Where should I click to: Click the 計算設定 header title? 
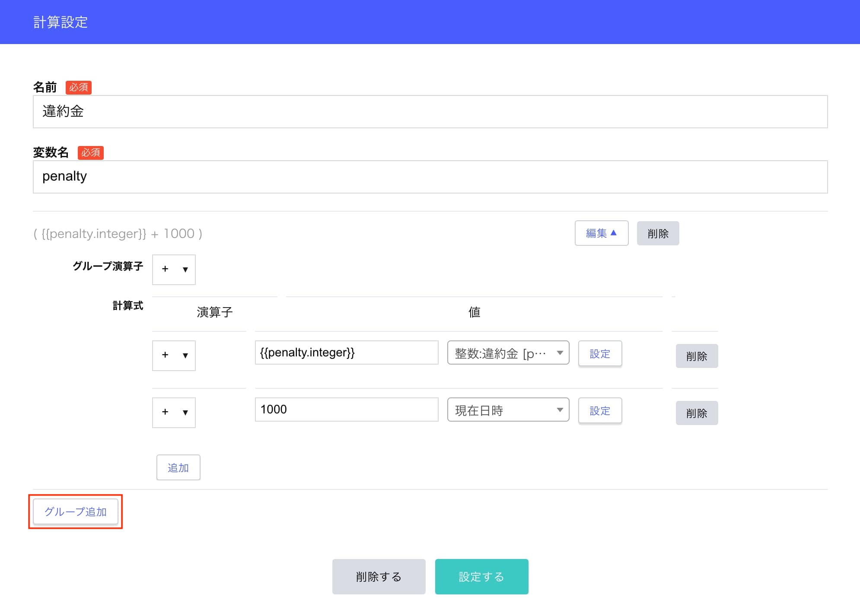tap(61, 22)
